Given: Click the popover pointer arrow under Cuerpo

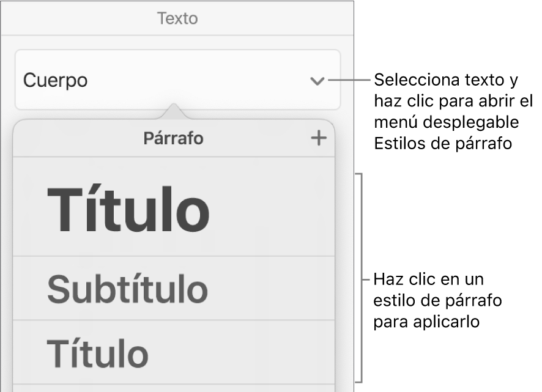Looking at the screenshot, I should pyautogui.click(x=174, y=111).
